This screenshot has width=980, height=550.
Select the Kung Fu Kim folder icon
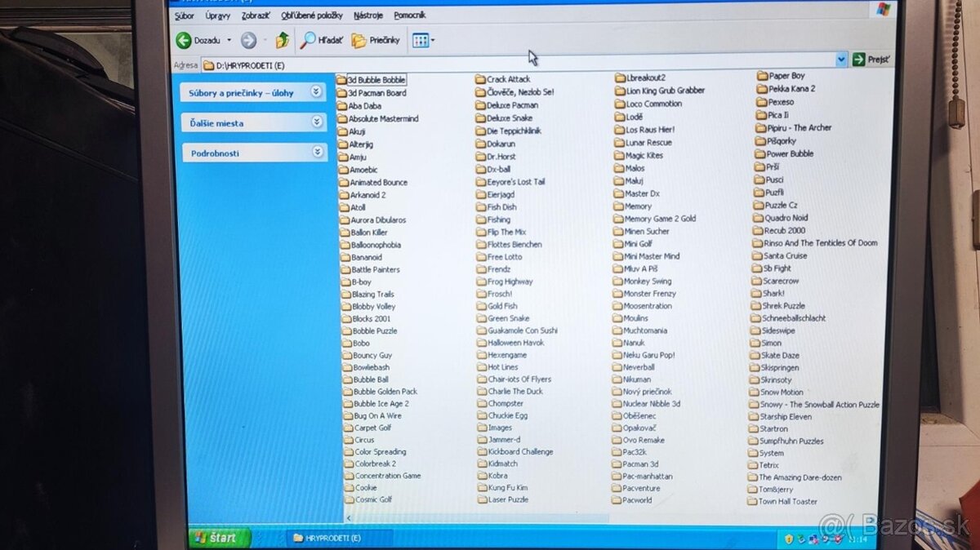pyautogui.click(x=483, y=487)
